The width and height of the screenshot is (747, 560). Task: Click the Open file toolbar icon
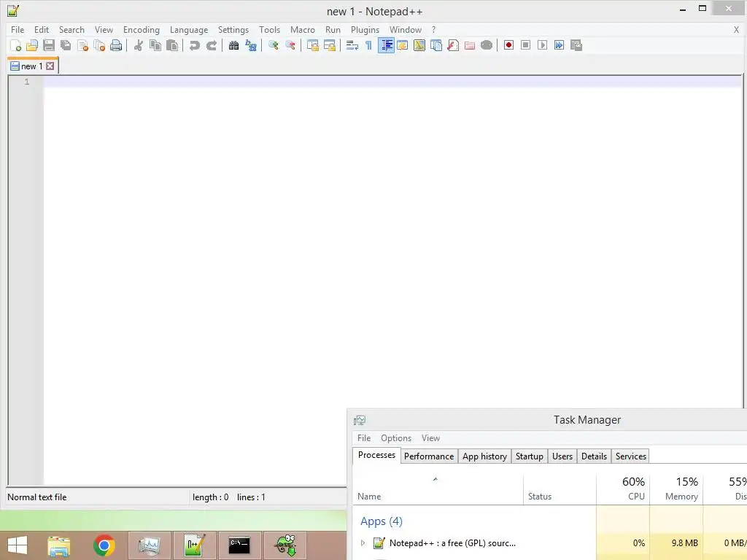pyautogui.click(x=32, y=45)
